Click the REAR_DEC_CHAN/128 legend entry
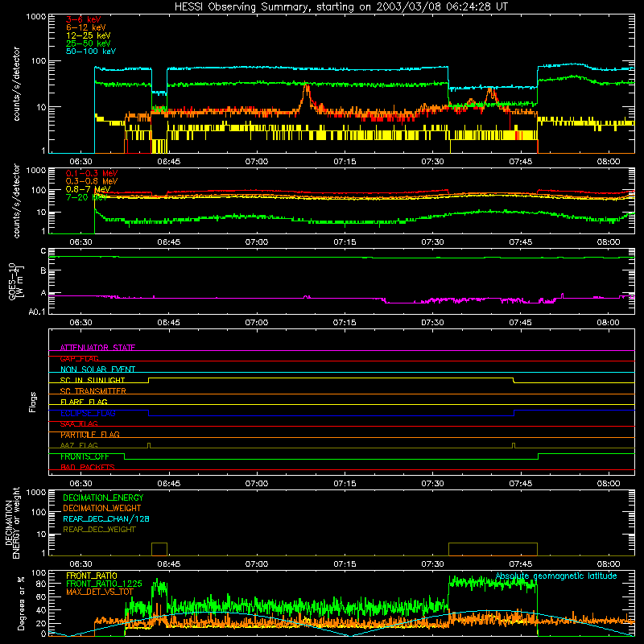The image size is (644, 644). 106,519
